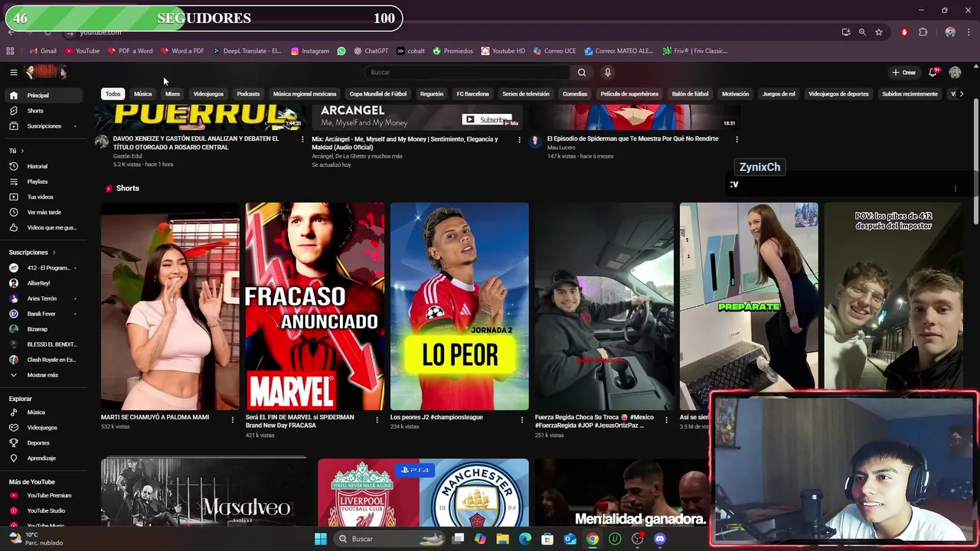Play the FRACASO ANUNCIADO Marvel short

click(315, 306)
